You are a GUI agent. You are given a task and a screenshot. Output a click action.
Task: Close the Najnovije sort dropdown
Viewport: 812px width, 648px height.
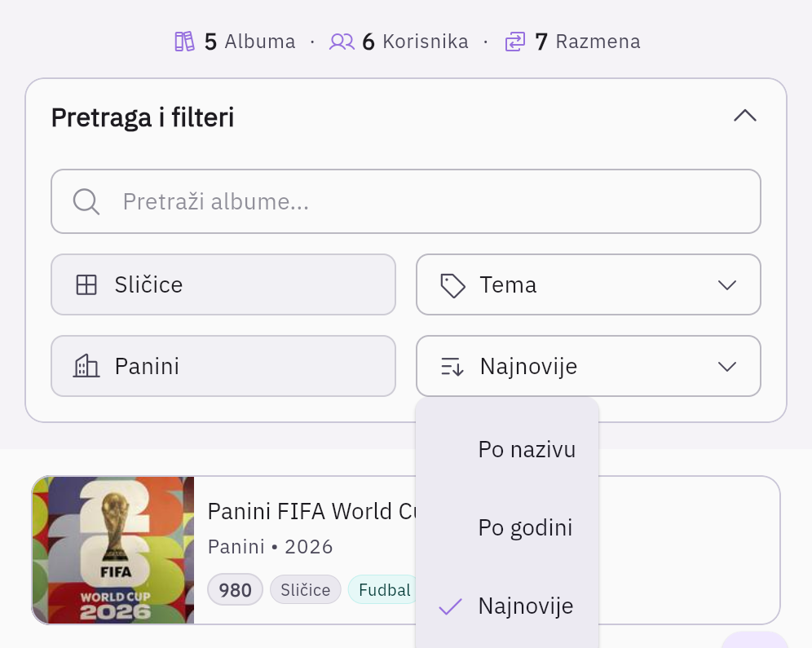(589, 366)
